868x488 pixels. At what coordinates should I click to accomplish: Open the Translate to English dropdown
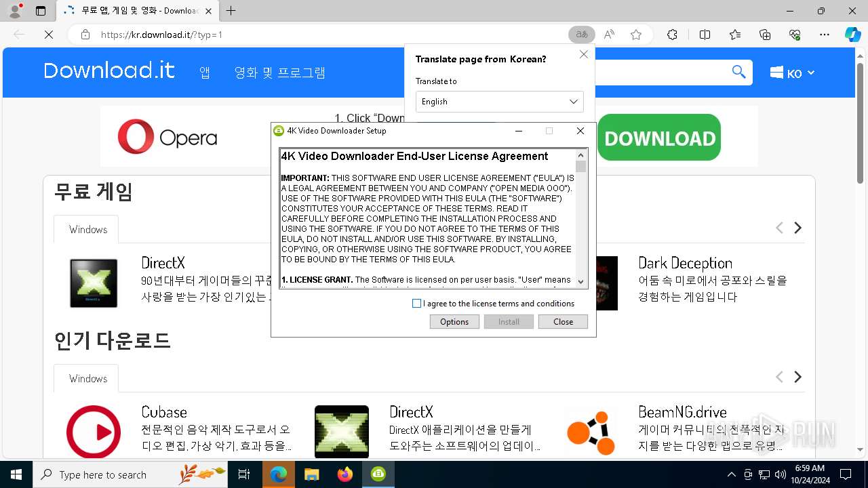(500, 102)
